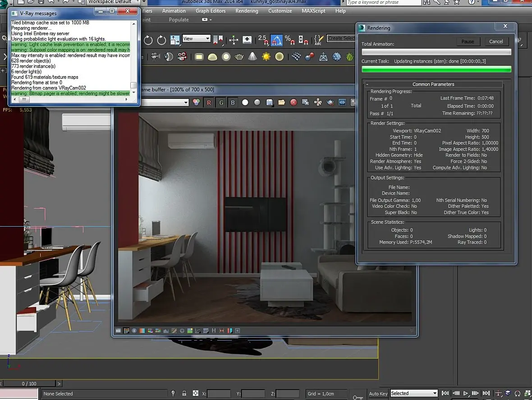This screenshot has height=400, width=532.
Task: Click the Selection Lock padlock icon
Action: pyautogui.click(x=184, y=393)
